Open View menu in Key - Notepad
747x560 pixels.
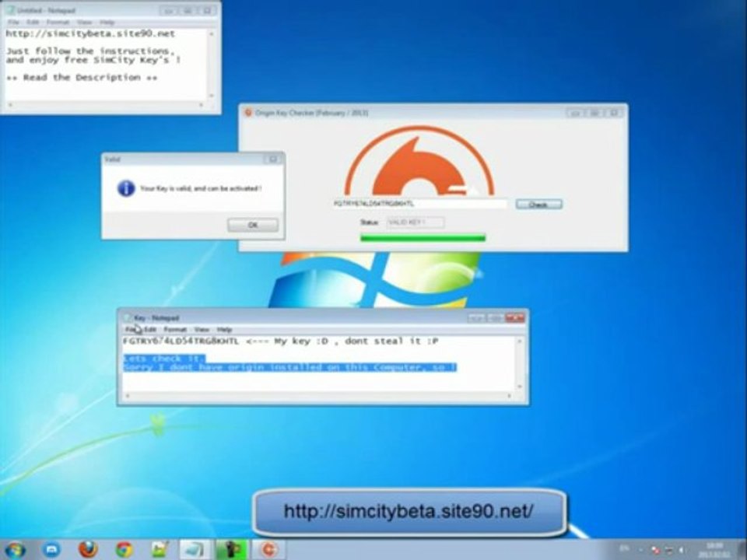202,330
